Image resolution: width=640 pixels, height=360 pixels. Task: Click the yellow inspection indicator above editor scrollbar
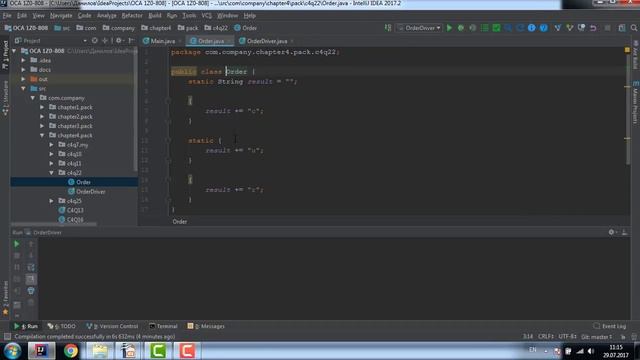click(627, 50)
